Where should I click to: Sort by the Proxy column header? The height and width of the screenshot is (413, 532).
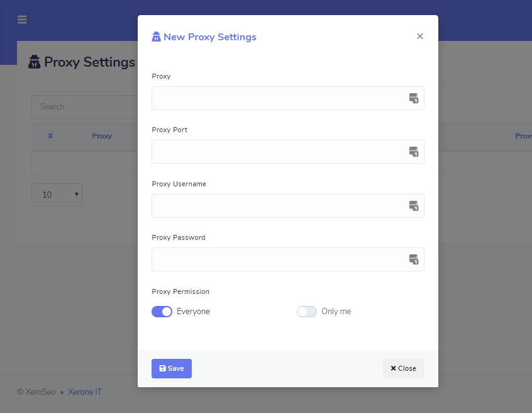coord(102,136)
